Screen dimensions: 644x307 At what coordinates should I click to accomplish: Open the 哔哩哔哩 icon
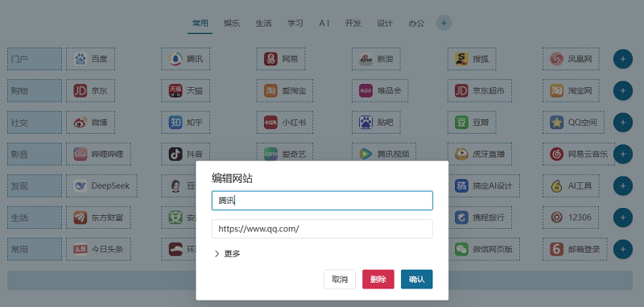80,154
